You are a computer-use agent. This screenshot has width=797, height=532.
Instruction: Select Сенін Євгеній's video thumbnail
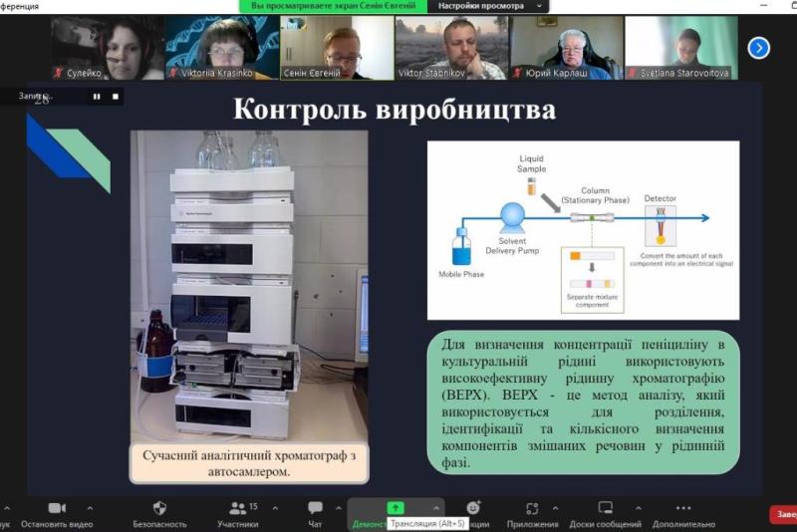tap(337, 48)
